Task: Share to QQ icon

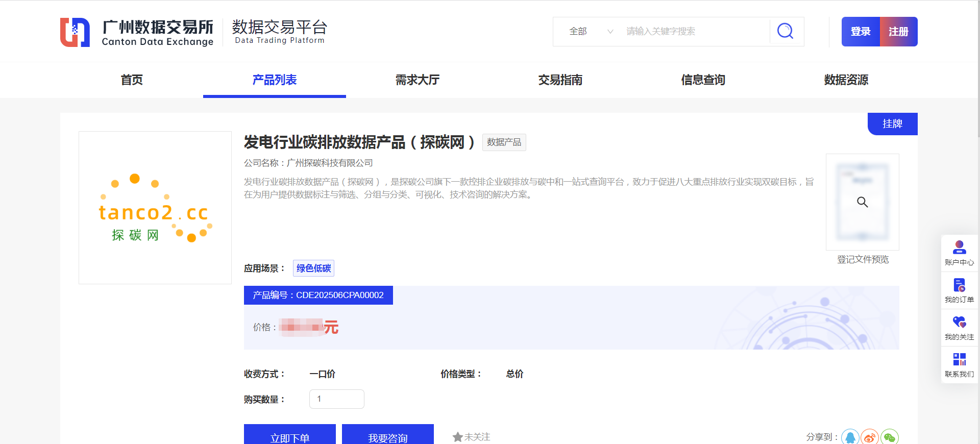Action: tap(850, 437)
